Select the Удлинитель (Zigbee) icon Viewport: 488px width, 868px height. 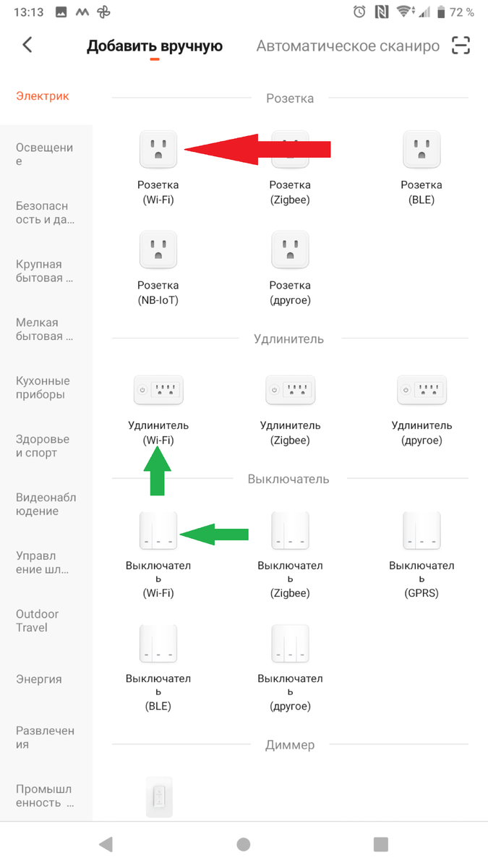tap(290, 389)
